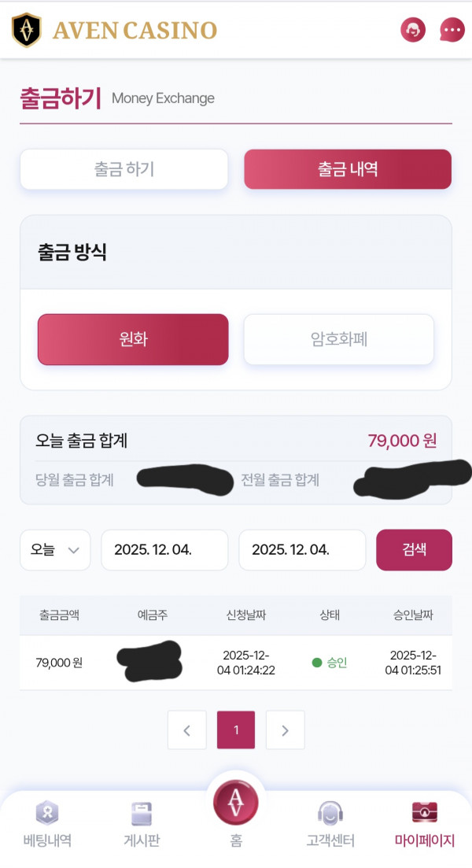Go to previous page with left chevron
Image resolution: width=472 pixels, height=868 pixels.
[186, 729]
